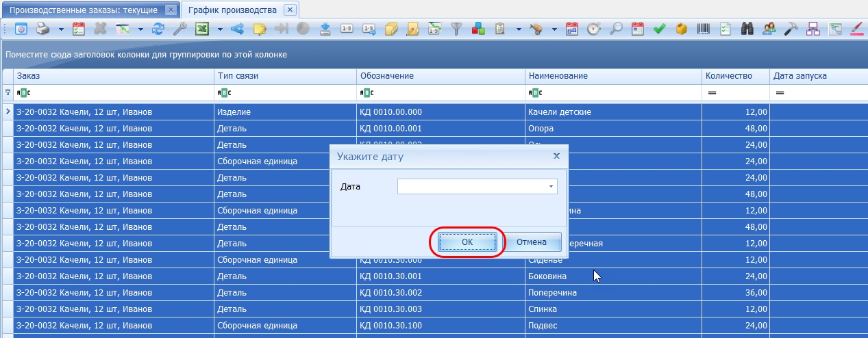Click the green checkmark icon
The width and height of the screenshot is (868, 338).
660,29
